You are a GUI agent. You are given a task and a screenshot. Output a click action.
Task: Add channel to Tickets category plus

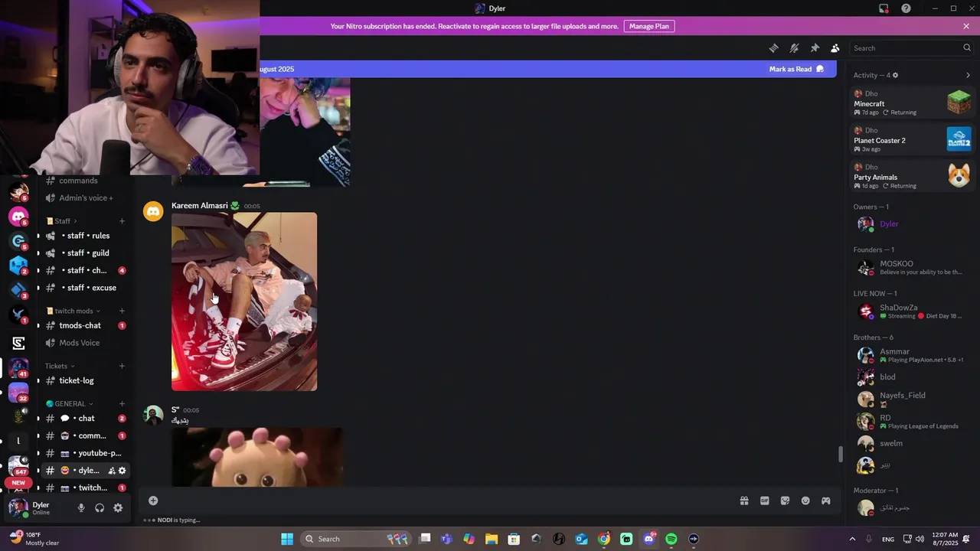click(x=122, y=366)
